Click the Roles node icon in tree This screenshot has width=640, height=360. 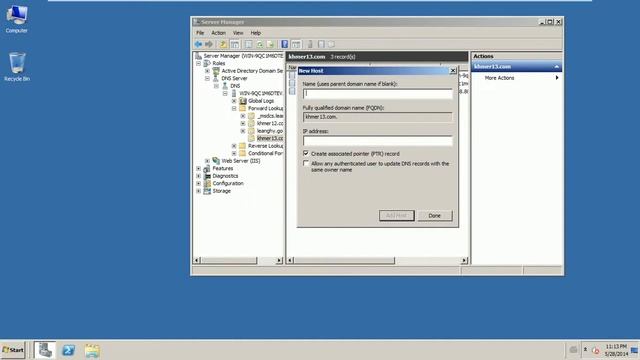pos(207,63)
